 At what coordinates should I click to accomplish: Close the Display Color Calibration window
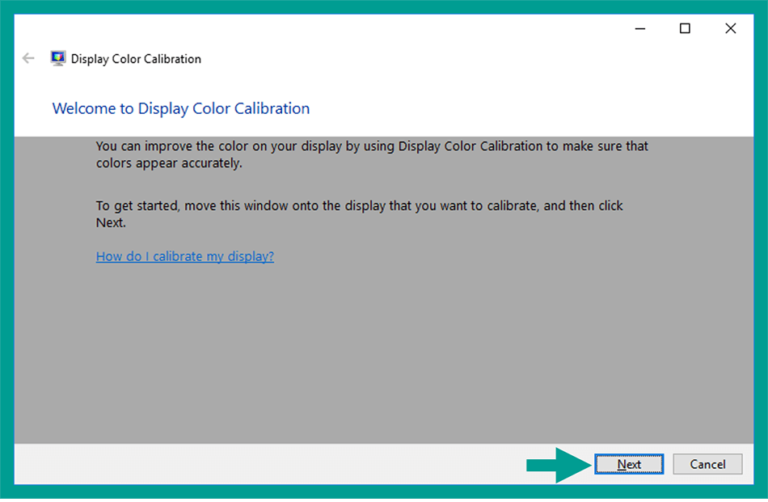[730, 28]
